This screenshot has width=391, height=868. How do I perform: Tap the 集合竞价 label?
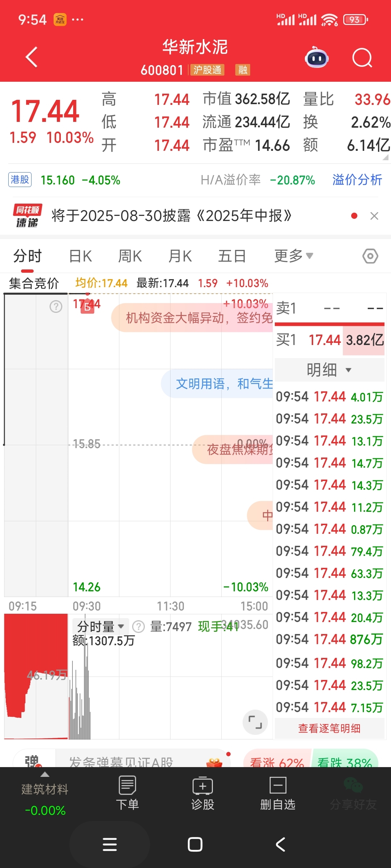(34, 283)
